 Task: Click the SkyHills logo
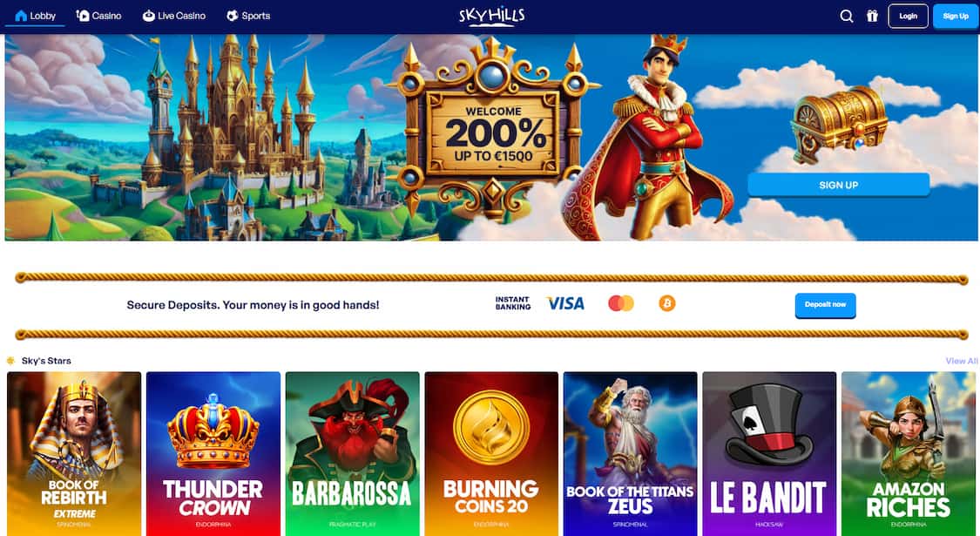pos(492,16)
